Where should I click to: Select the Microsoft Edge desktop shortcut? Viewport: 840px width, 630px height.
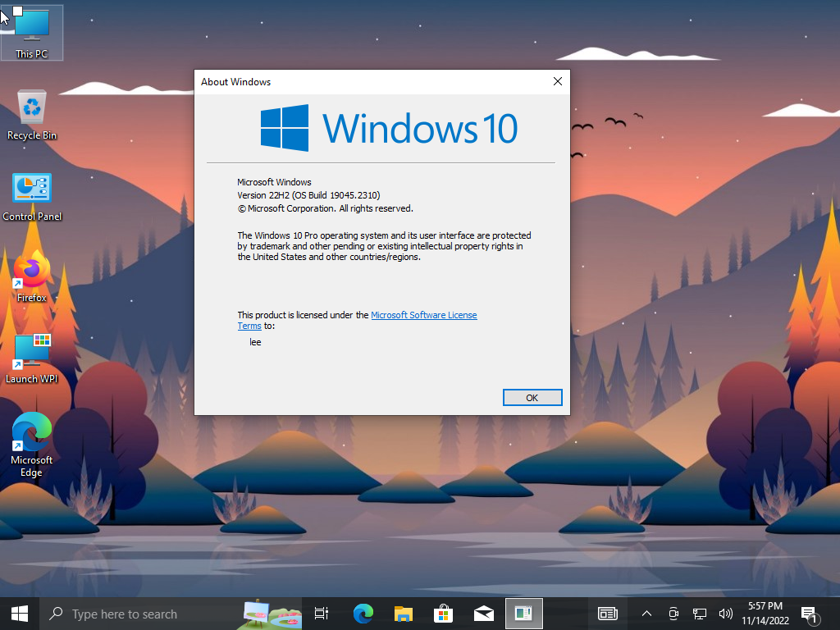point(32,445)
